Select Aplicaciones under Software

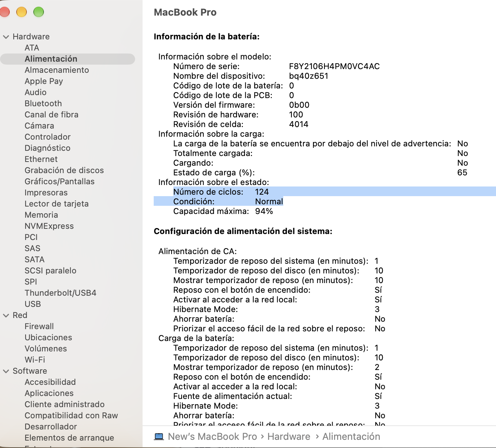click(49, 393)
